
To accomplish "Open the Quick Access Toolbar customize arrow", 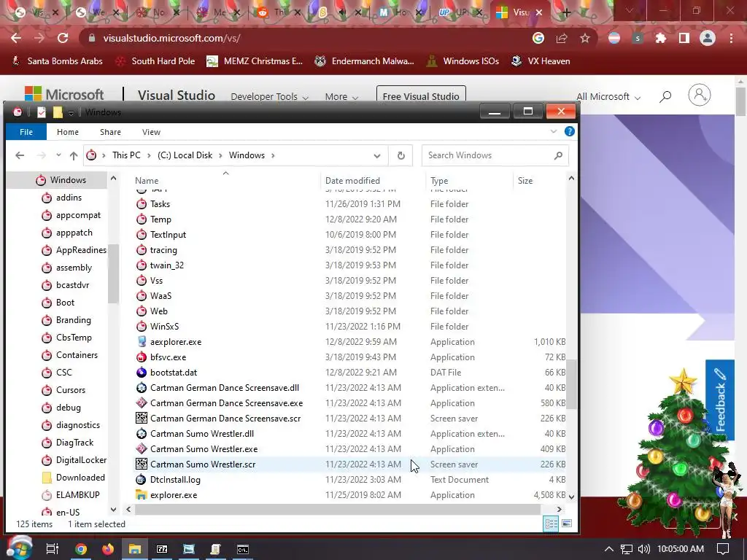I will pyautogui.click(x=71, y=112).
